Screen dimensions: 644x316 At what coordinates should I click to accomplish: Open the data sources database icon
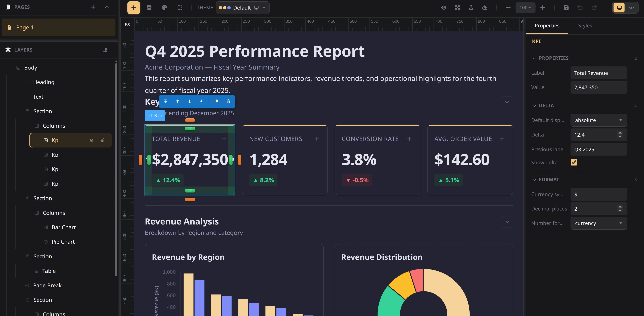click(x=149, y=8)
